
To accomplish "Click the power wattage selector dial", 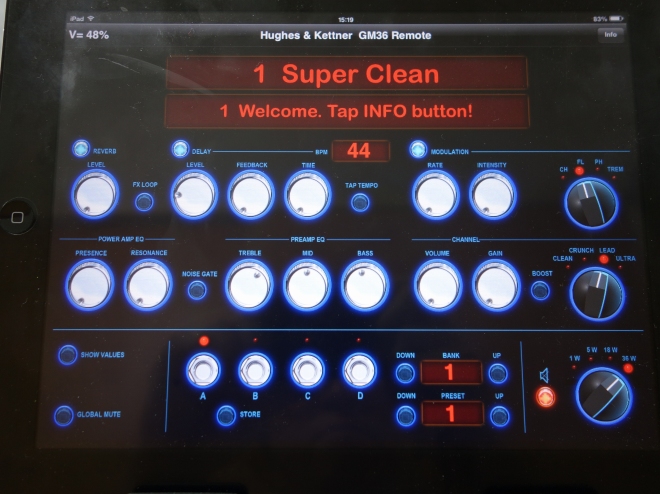I will pyautogui.click(x=604, y=396).
